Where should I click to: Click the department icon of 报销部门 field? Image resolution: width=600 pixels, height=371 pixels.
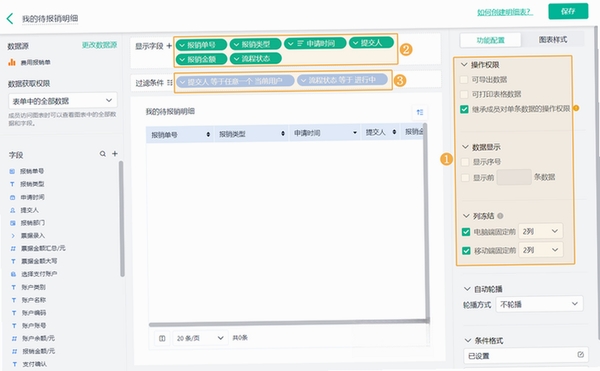point(13,223)
